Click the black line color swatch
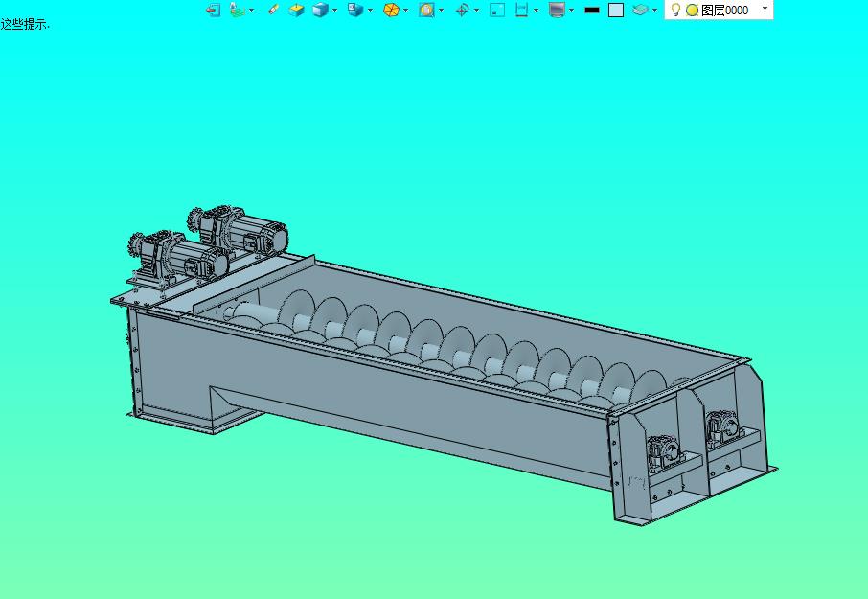This screenshot has width=868, height=599. [x=592, y=10]
